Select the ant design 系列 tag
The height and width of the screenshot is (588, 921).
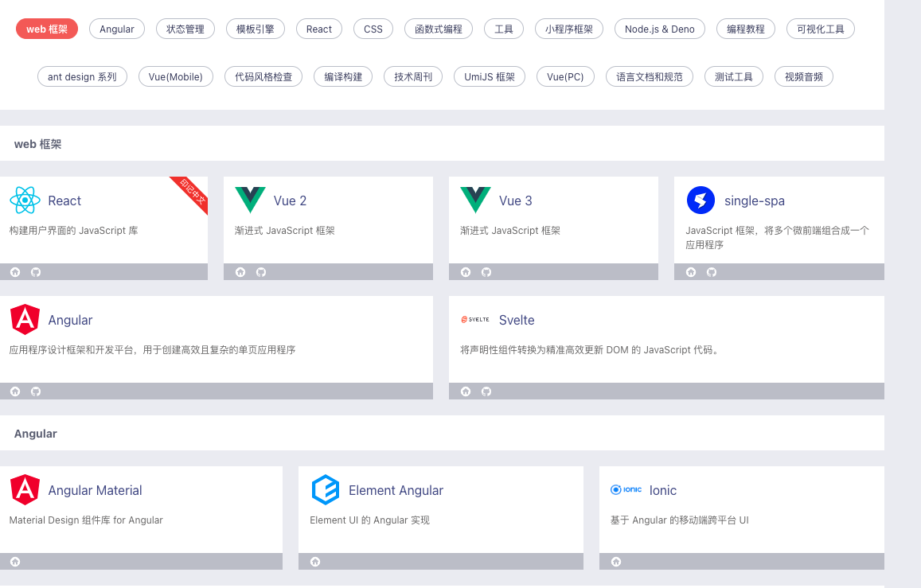(82, 76)
